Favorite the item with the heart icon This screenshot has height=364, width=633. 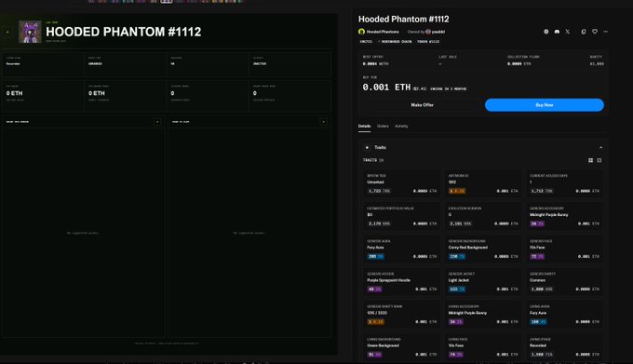click(595, 32)
